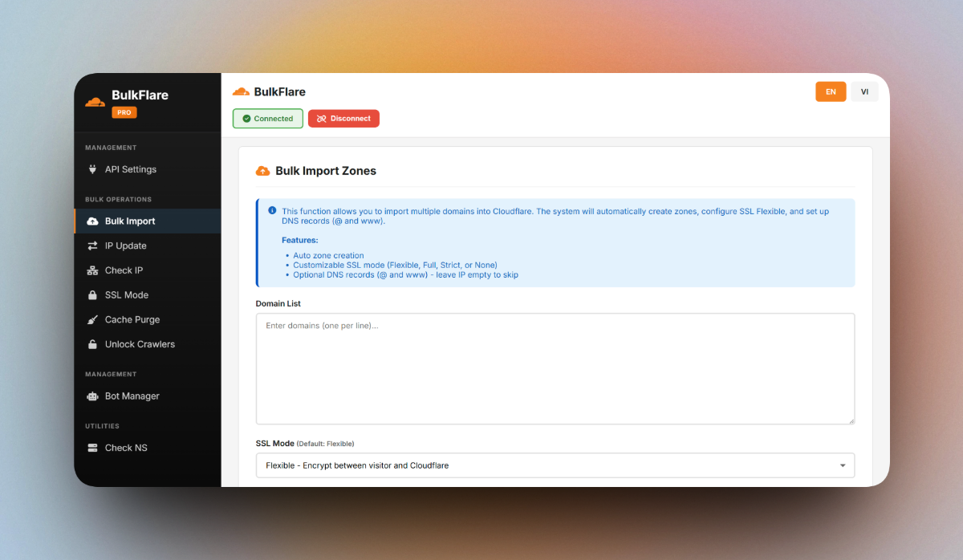
Task: Open the API Settings page
Action: coord(148,169)
